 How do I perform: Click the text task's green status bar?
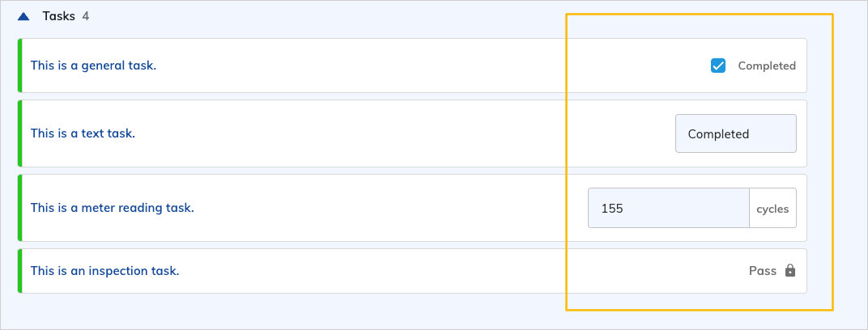[x=19, y=133]
